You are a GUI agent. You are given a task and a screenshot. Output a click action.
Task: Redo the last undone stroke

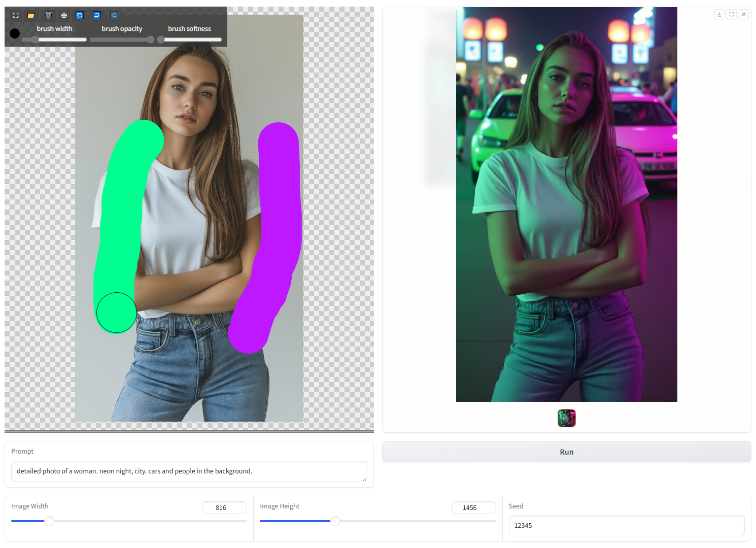(114, 15)
